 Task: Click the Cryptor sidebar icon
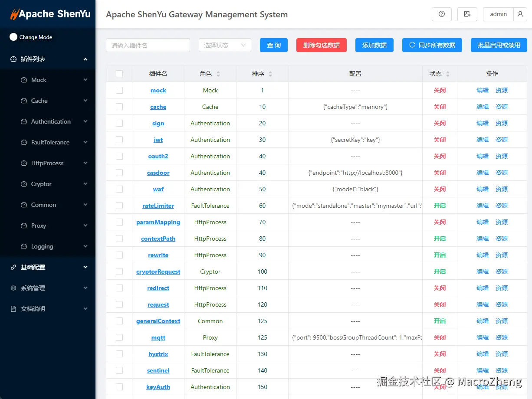click(x=24, y=184)
